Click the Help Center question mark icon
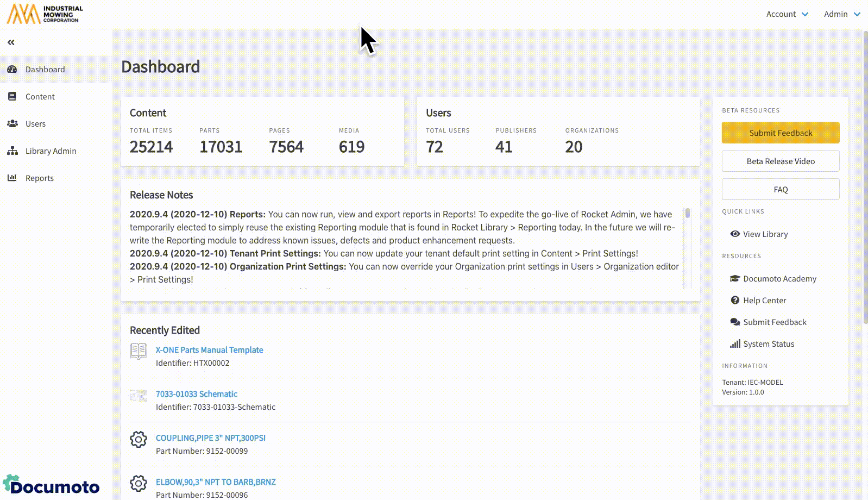The height and width of the screenshot is (500, 868). [x=735, y=301]
